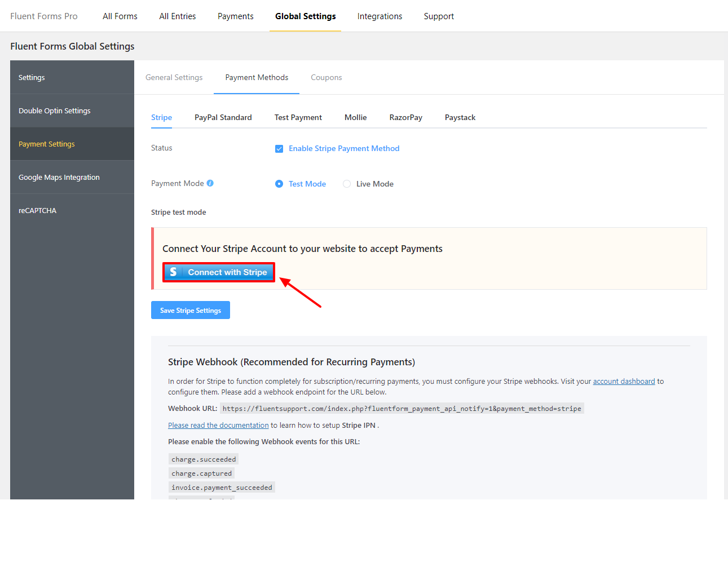Open the account dashboard link
Viewport: 728px width, 571px height.
click(624, 382)
